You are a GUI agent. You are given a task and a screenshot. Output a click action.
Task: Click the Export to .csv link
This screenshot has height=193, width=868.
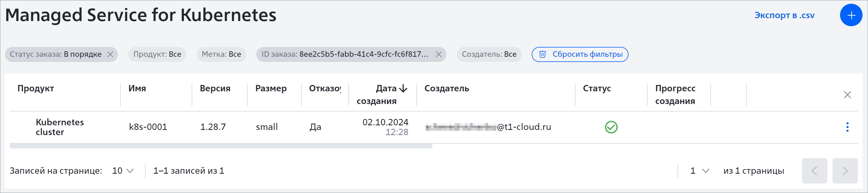tap(784, 15)
